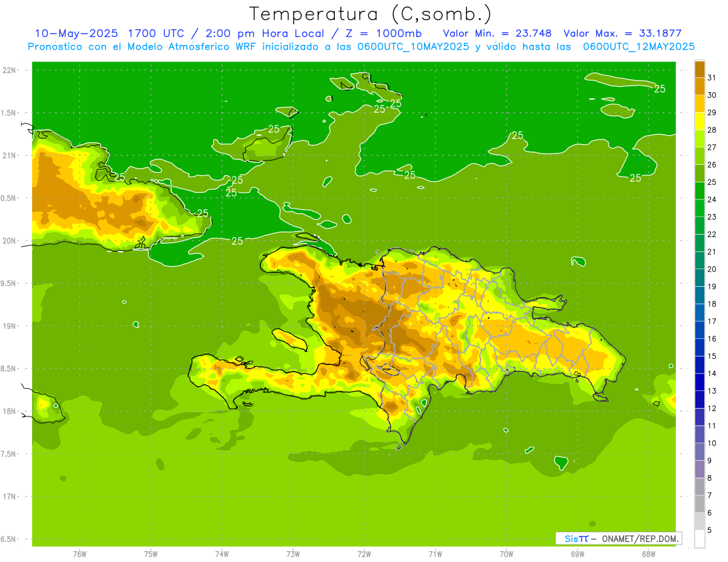Click the "7.5N" latitude axis label
Screen dimensions: 728x562
[9, 454]
